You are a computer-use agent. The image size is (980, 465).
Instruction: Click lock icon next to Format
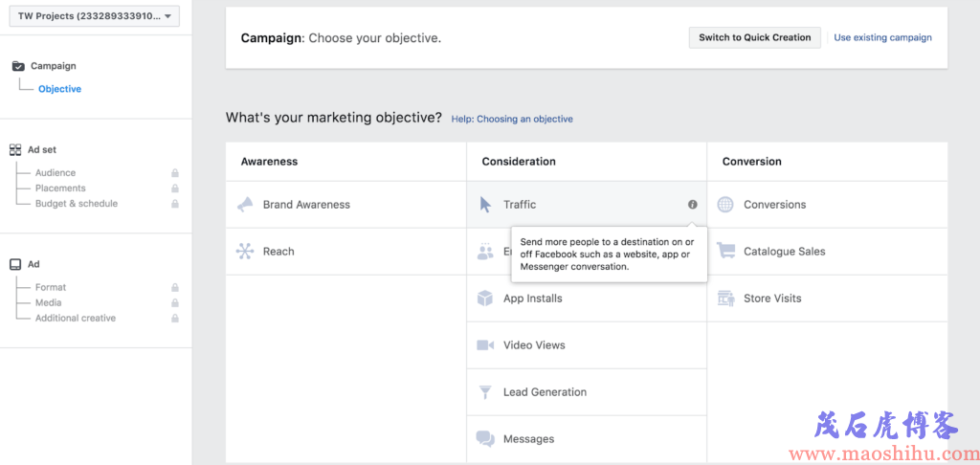tap(175, 287)
